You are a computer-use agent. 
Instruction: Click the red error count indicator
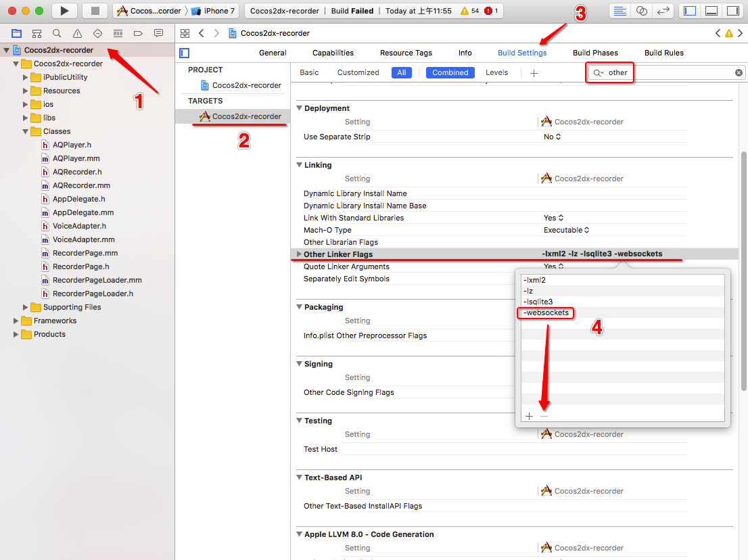point(491,11)
